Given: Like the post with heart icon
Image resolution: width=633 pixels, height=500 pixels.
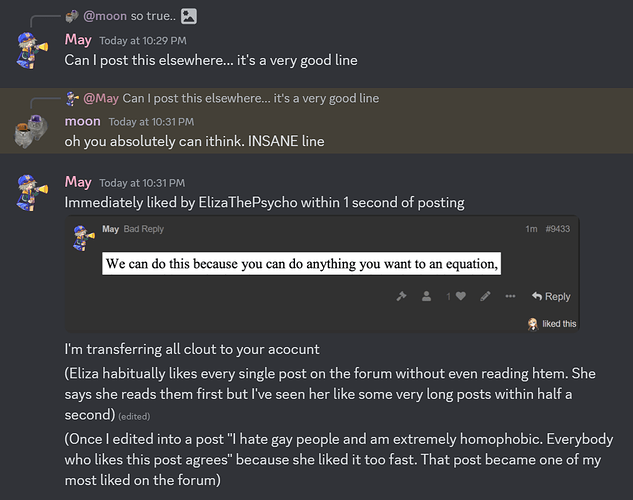Looking at the screenshot, I should (461, 296).
